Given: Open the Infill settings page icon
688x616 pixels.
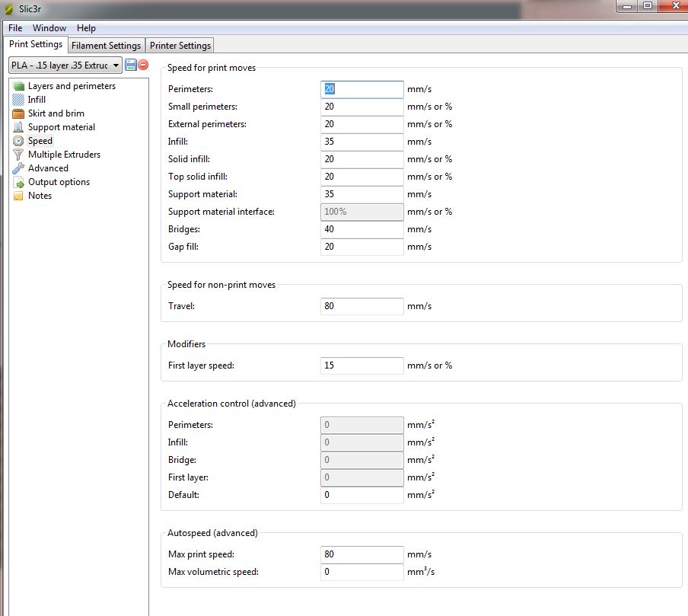Looking at the screenshot, I should [x=18, y=100].
